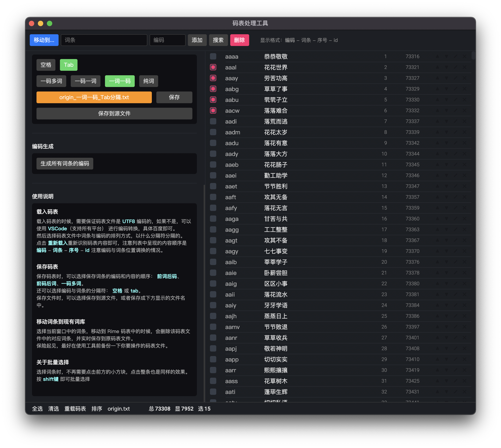Image resolution: width=501 pixels, height=448 pixels.
Task: Click X delete icon on row 勤工助学
Action: (x=465, y=176)
